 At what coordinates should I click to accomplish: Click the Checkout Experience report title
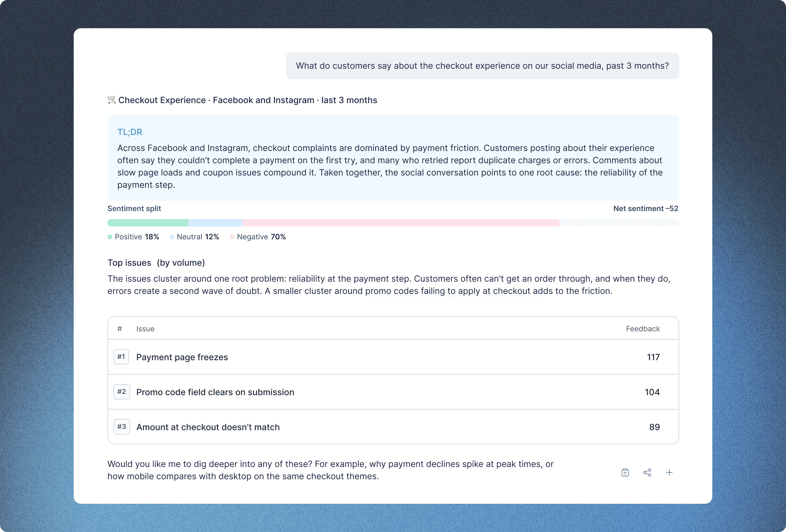[247, 100]
